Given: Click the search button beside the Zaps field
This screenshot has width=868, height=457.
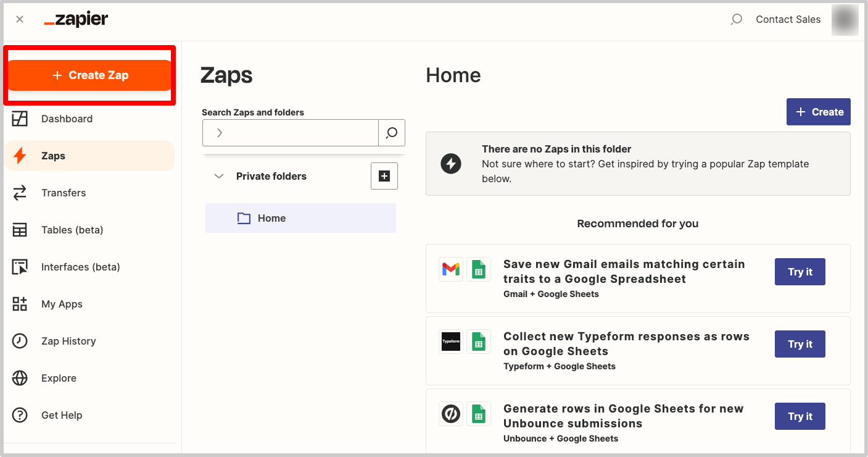Looking at the screenshot, I should click(x=392, y=133).
